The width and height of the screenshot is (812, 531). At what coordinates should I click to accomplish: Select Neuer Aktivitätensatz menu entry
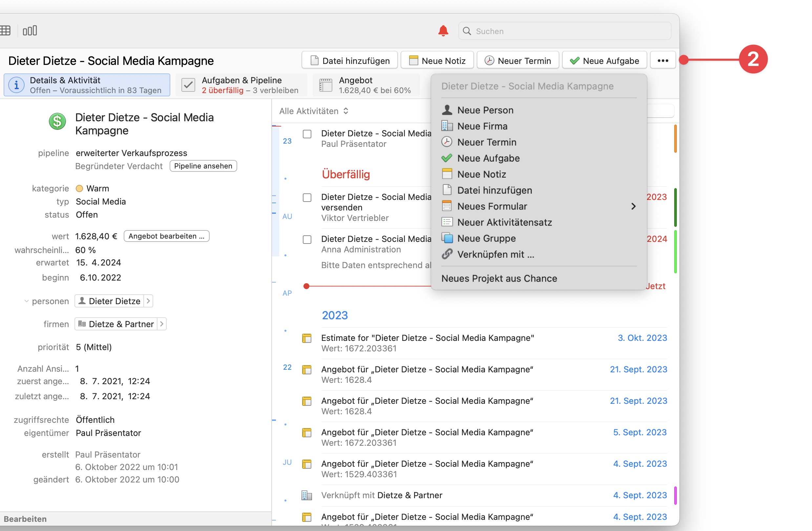[x=539, y=222]
